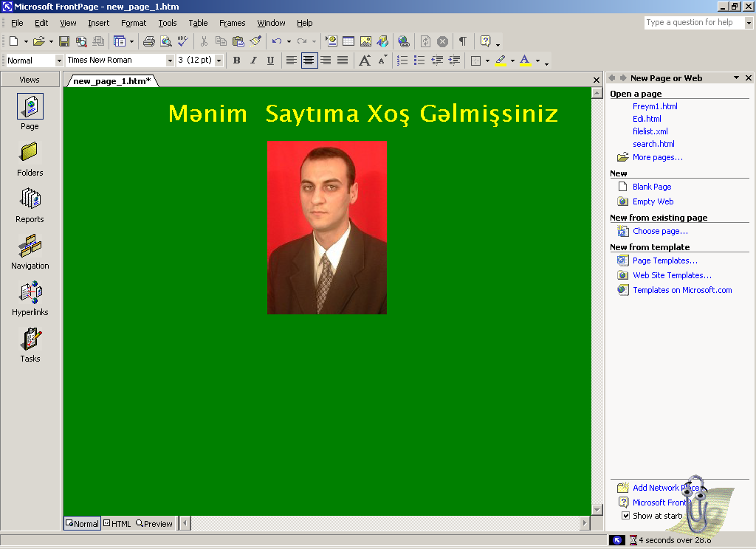
Task: Uncheck the Show at startup checkbox
Action: point(626,516)
